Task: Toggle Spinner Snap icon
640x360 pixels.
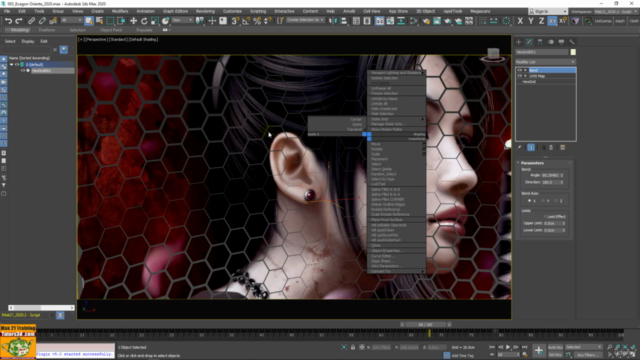Action: [x=268, y=21]
